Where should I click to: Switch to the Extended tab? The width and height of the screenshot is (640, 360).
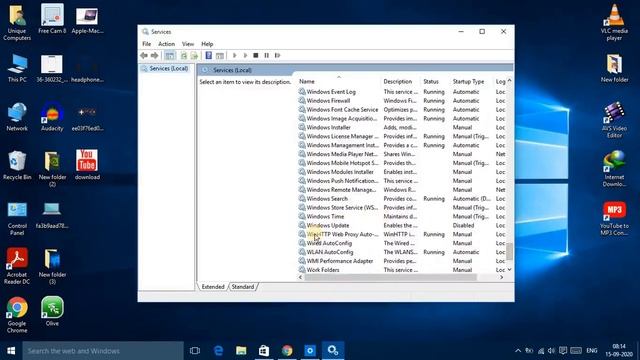coord(213,287)
